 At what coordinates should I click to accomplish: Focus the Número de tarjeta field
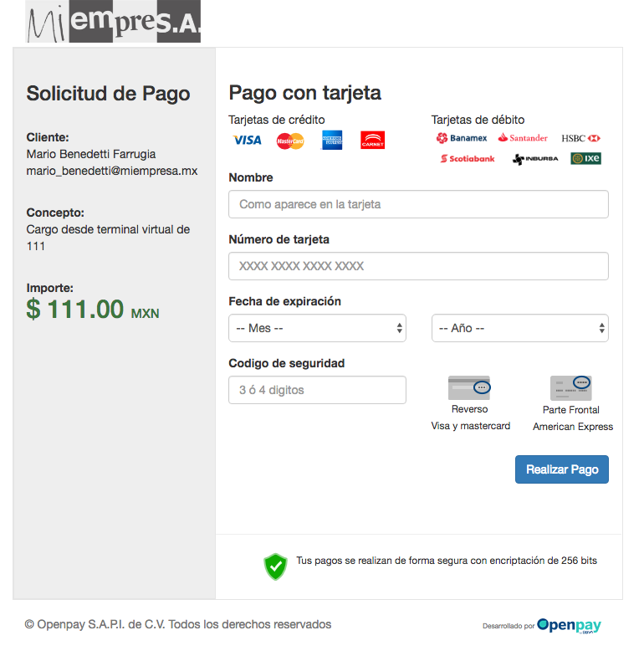[x=418, y=266]
